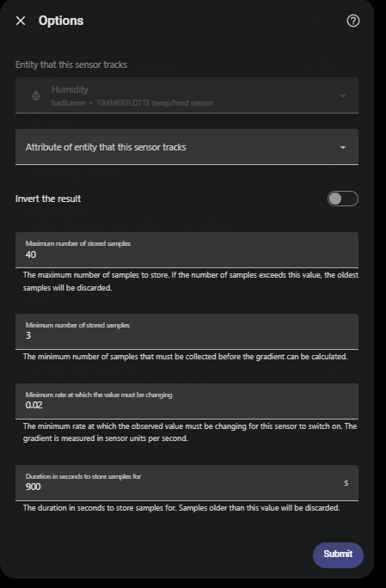Screen dimensions: 386x588
Task: Click the duration helper description text
Action: (x=181, y=508)
